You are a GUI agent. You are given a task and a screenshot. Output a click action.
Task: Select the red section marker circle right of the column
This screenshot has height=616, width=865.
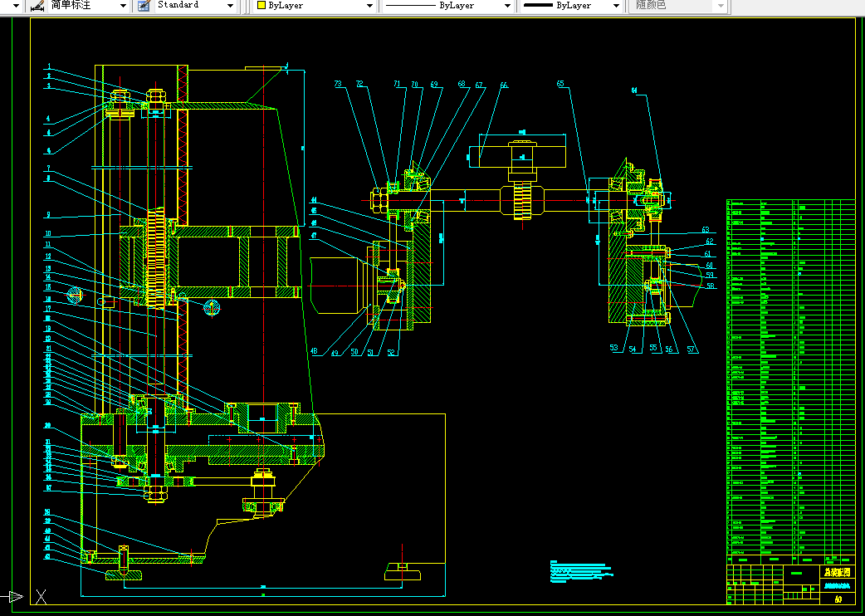coord(212,308)
